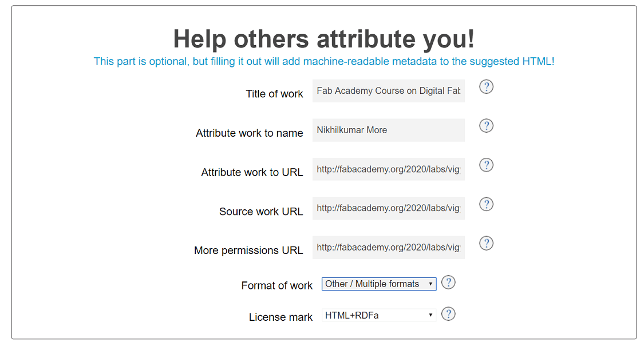Click the "Format of work" label
The height and width of the screenshot is (342, 644).
276,286
